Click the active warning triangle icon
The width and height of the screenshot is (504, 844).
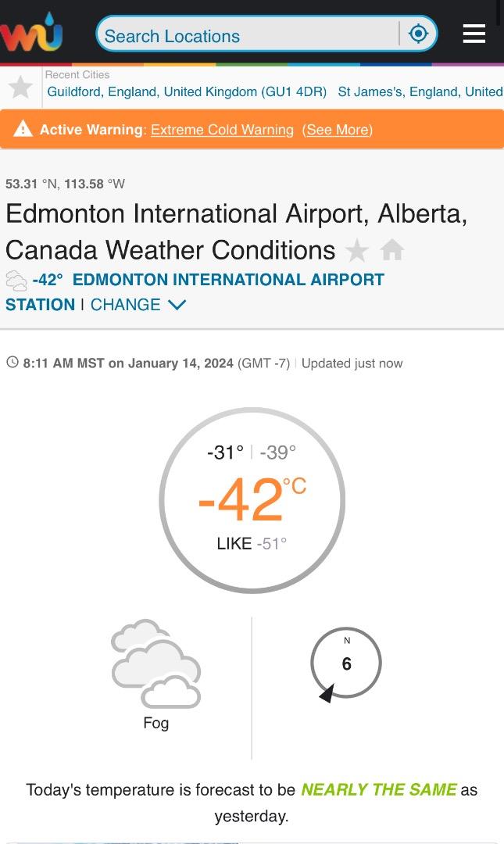tap(23, 129)
